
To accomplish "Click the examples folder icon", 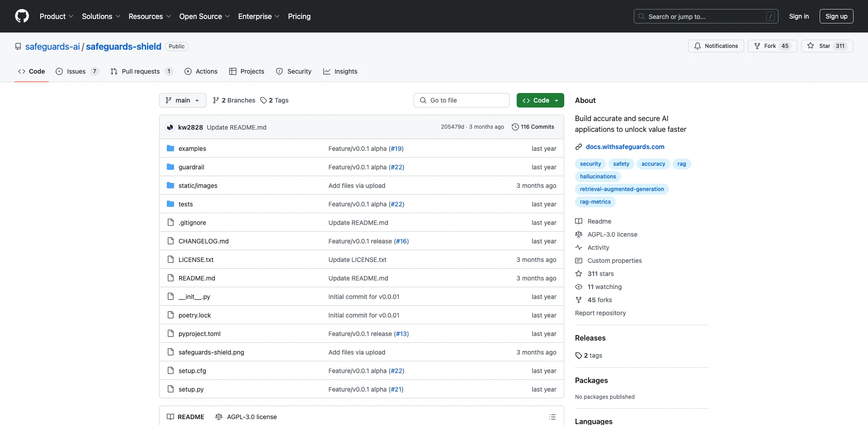I will tap(170, 149).
